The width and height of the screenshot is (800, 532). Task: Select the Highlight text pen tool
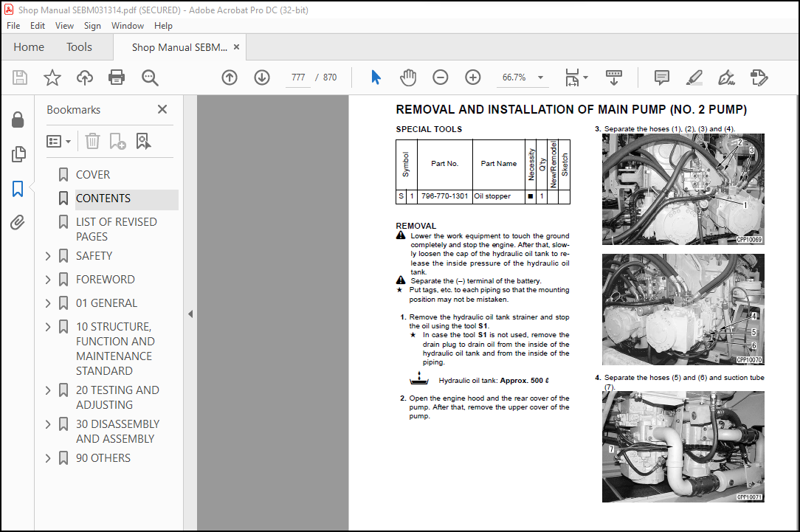[x=694, y=77]
